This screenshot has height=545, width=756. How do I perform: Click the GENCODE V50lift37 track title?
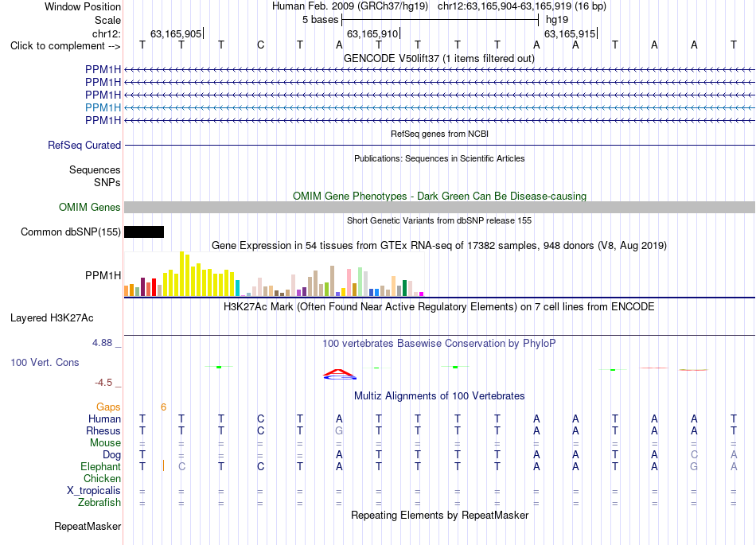pyautogui.click(x=439, y=59)
